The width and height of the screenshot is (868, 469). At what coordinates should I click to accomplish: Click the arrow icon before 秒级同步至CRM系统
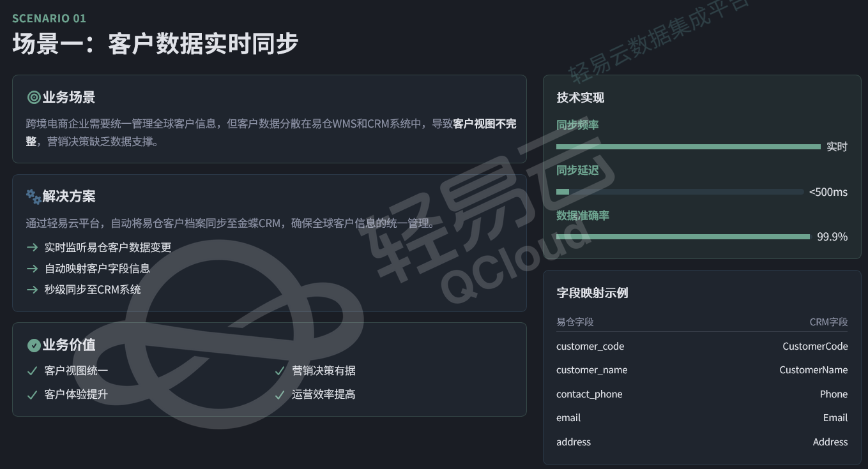coord(33,290)
